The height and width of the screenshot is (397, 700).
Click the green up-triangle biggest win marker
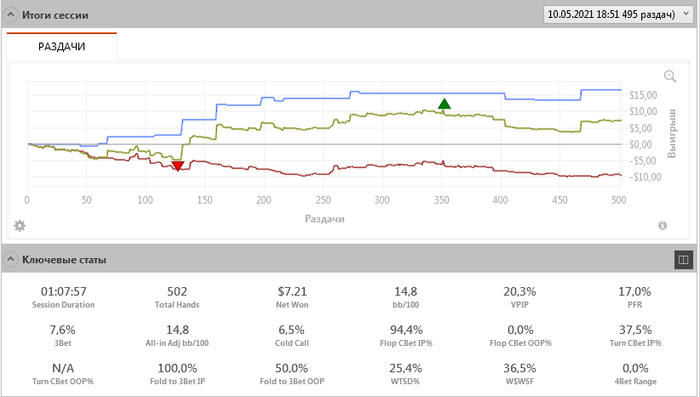(x=444, y=104)
